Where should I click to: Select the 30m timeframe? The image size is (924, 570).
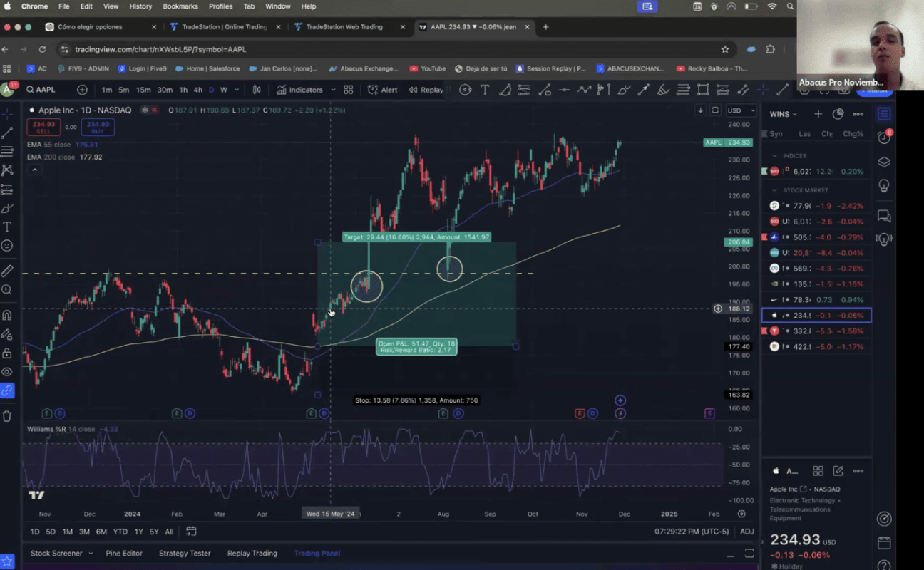click(165, 90)
